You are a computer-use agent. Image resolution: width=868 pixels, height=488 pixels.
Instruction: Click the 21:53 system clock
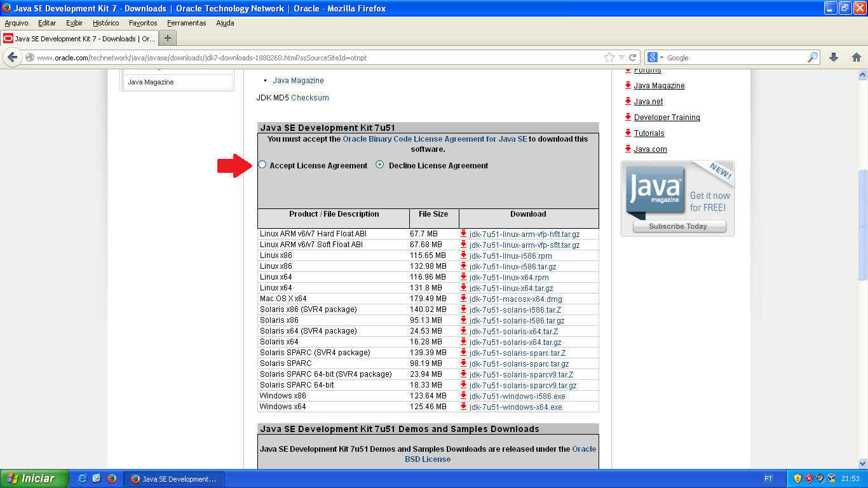pos(850,478)
